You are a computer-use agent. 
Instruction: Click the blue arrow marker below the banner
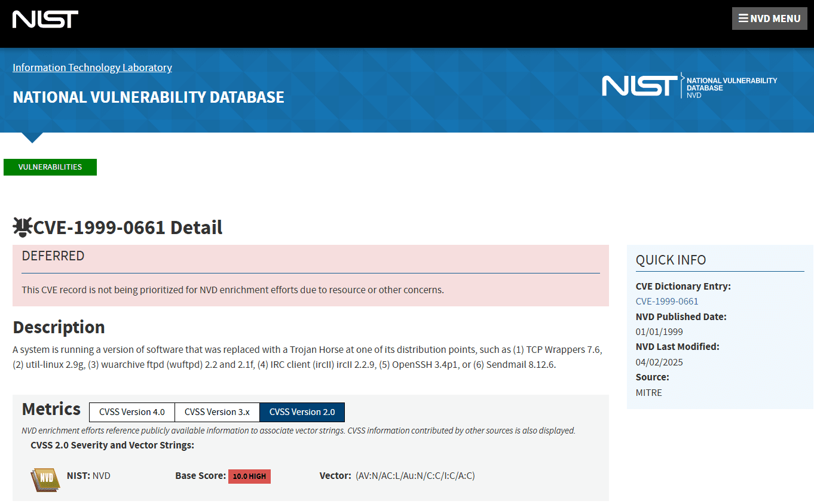(x=31, y=139)
